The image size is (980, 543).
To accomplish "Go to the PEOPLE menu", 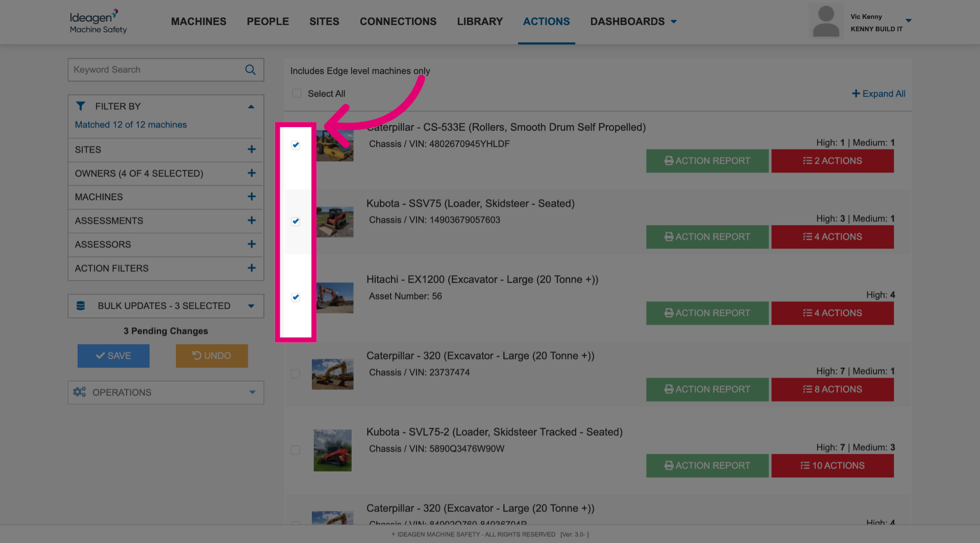I will (x=268, y=21).
